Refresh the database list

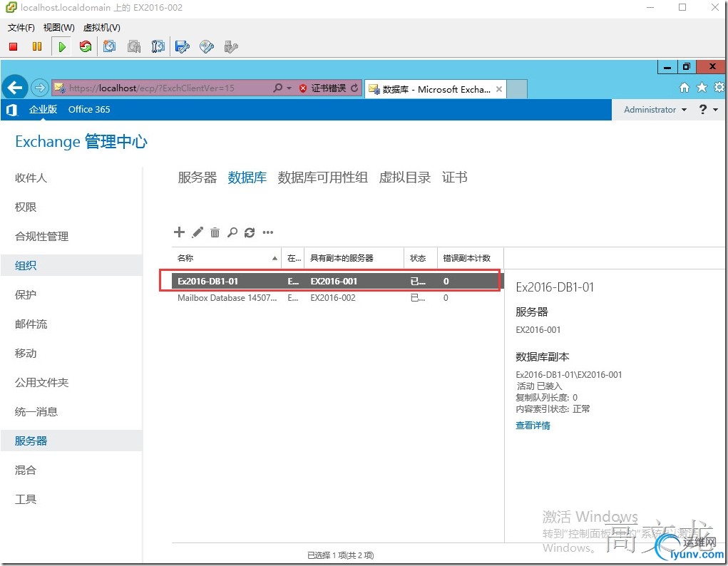click(x=250, y=232)
